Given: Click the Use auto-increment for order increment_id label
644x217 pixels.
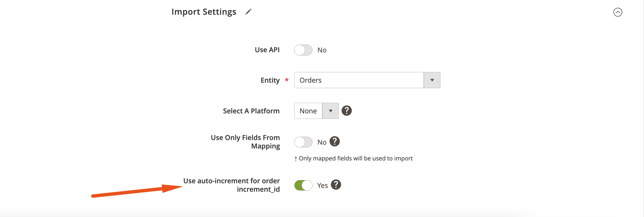Looking at the screenshot, I should 232,185.
